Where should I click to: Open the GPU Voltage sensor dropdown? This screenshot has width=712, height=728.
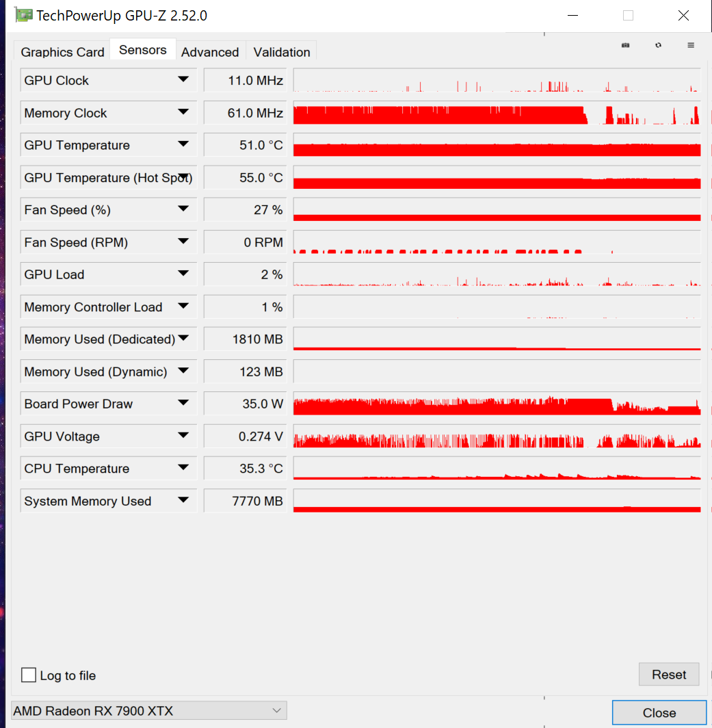point(183,435)
